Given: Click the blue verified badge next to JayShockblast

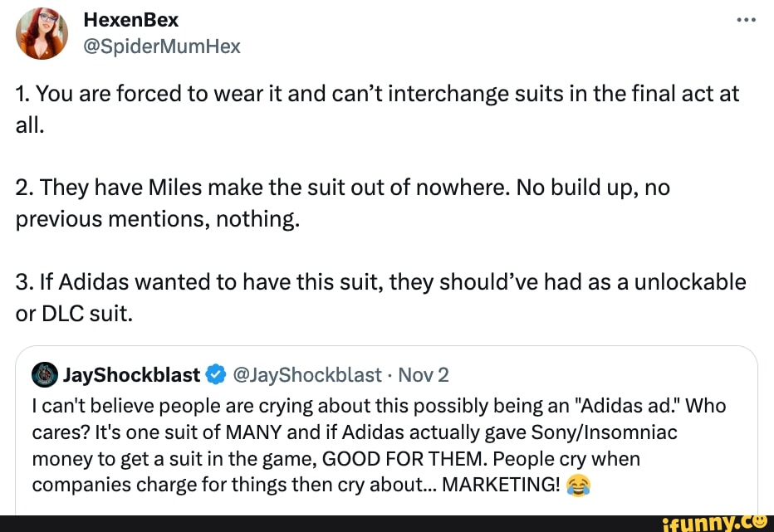Looking at the screenshot, I should tap(216, 374).
